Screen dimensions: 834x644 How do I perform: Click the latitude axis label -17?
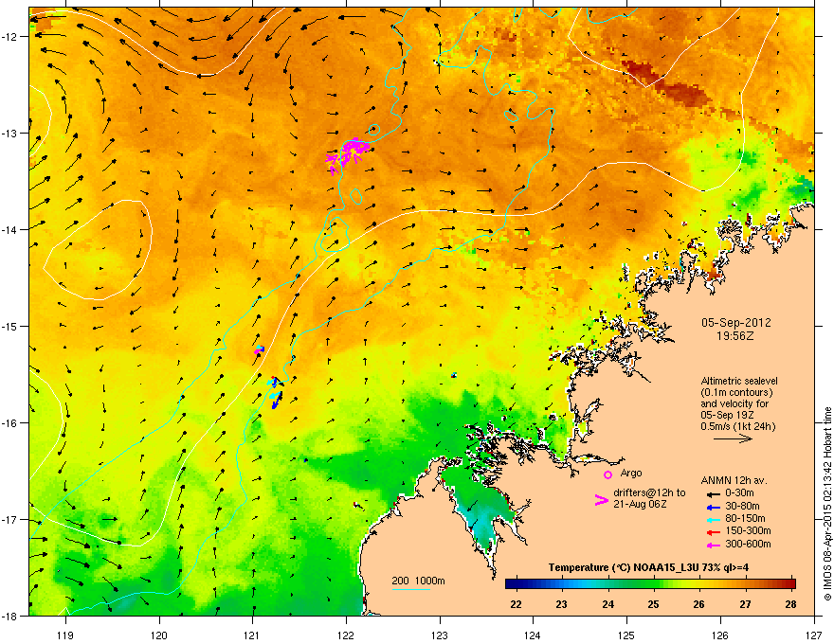click(9, 519)
